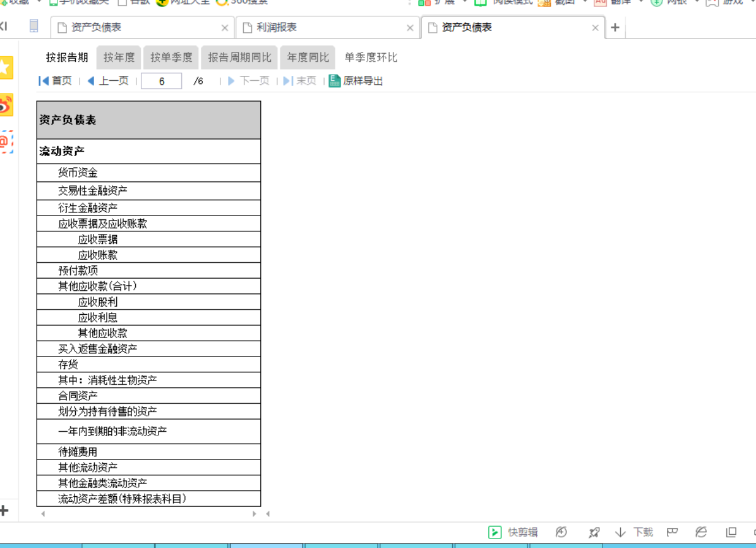The width and height of the screenshot is (756, 548).
Task: Select the 应收股利 row
Action: 148,301
